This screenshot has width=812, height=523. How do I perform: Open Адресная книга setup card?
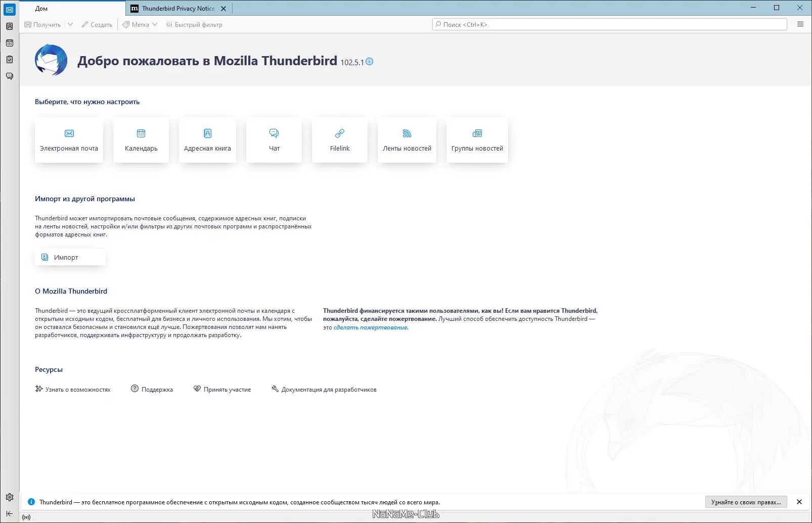point(207,140)
